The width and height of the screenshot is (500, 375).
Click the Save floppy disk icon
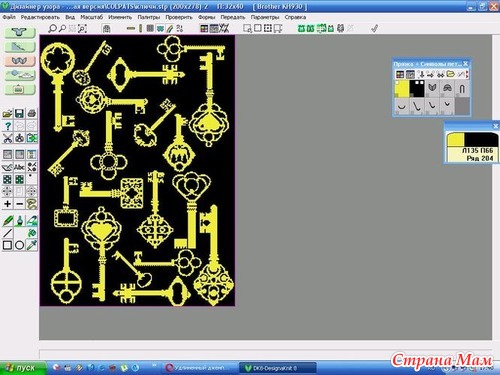pos(20,113)
